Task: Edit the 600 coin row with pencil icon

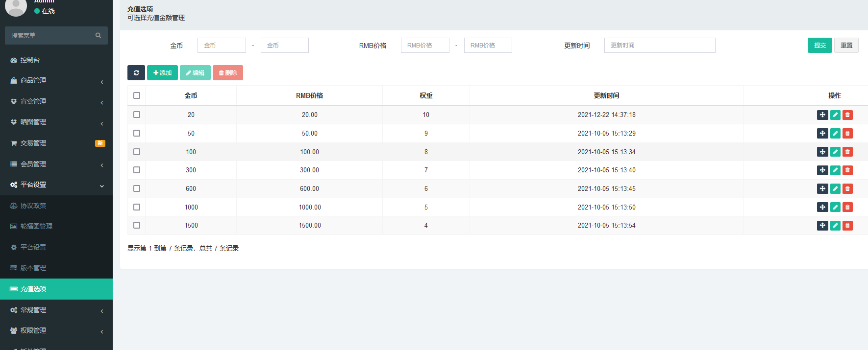Action: tap(835, 188)
